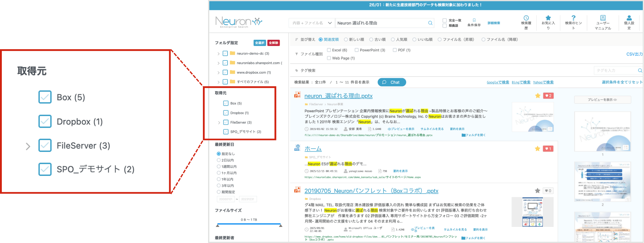Click the Neuron Enterprise Search logo
The height and width of the screenshot is (243, 644).
tap(238, 22)
